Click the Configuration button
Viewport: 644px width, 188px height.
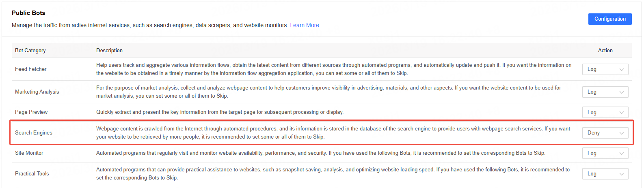pos(609,19)
